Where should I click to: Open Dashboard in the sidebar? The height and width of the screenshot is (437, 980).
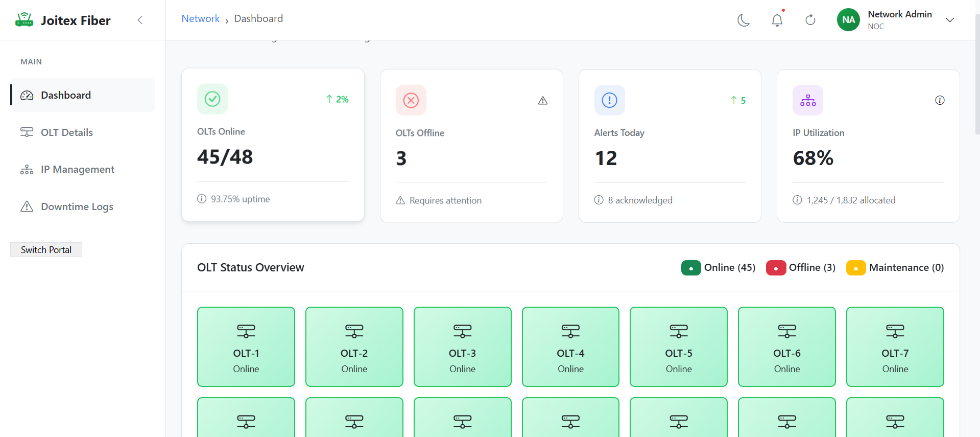point(83,95)
